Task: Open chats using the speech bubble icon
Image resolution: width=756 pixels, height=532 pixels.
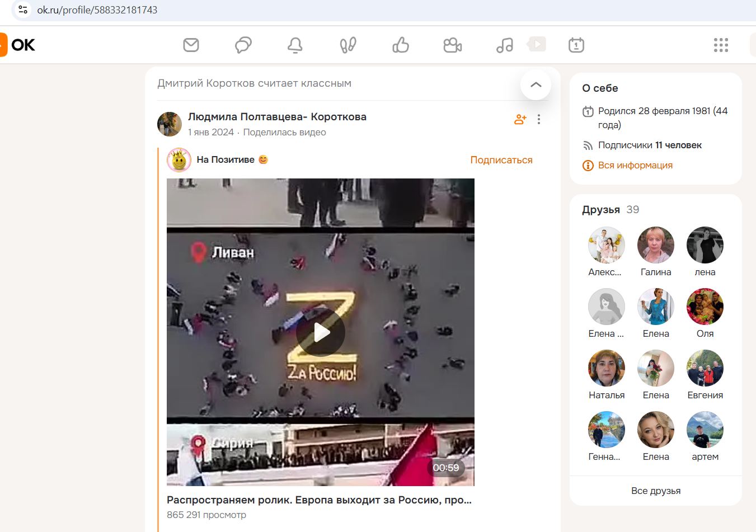Action: pyautogui.click(x=243, y=45)
